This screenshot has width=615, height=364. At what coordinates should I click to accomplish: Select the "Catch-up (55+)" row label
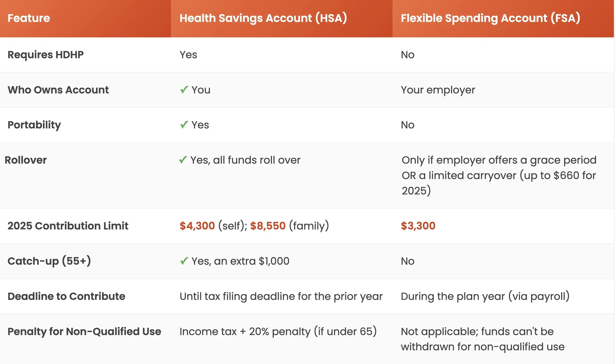tap(49, 261)
